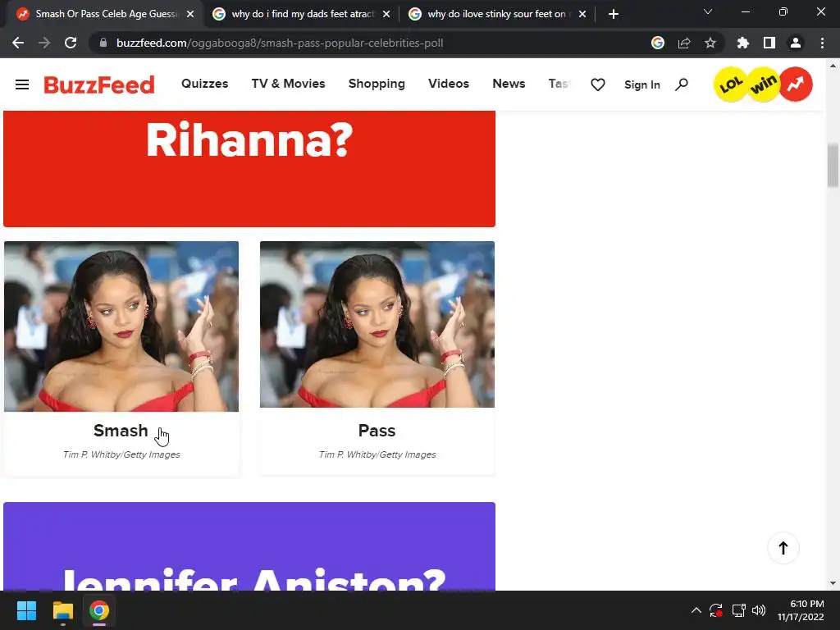Toggle the Chrome side panel
Screen dimensions: 840x630
(x=769, y=43)
